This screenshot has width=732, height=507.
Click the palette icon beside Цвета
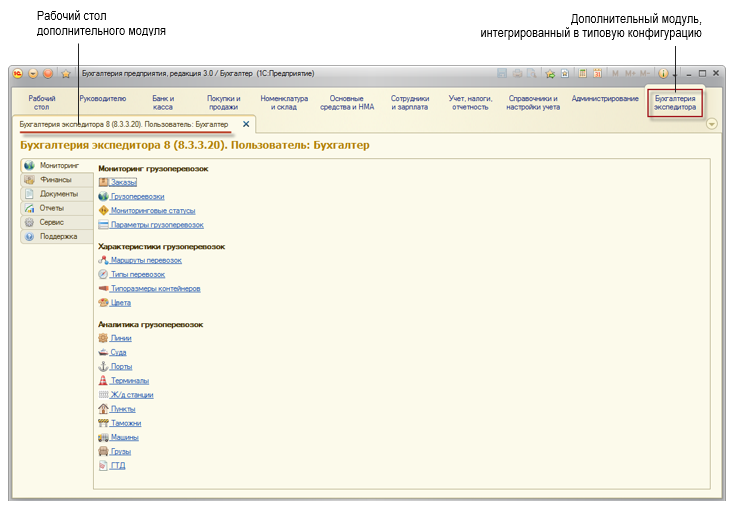(103, 303)
